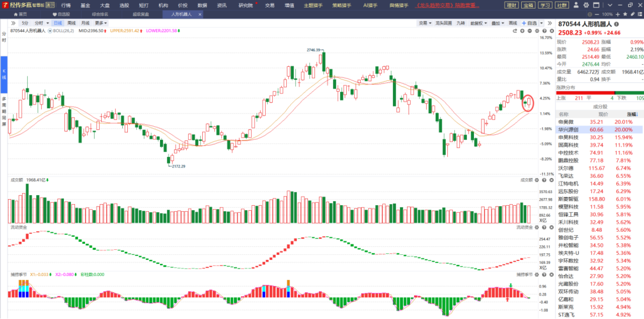Select 月线 monthly chart period
Viewport: 644px width, 319px height.
(x=85, y=23)
